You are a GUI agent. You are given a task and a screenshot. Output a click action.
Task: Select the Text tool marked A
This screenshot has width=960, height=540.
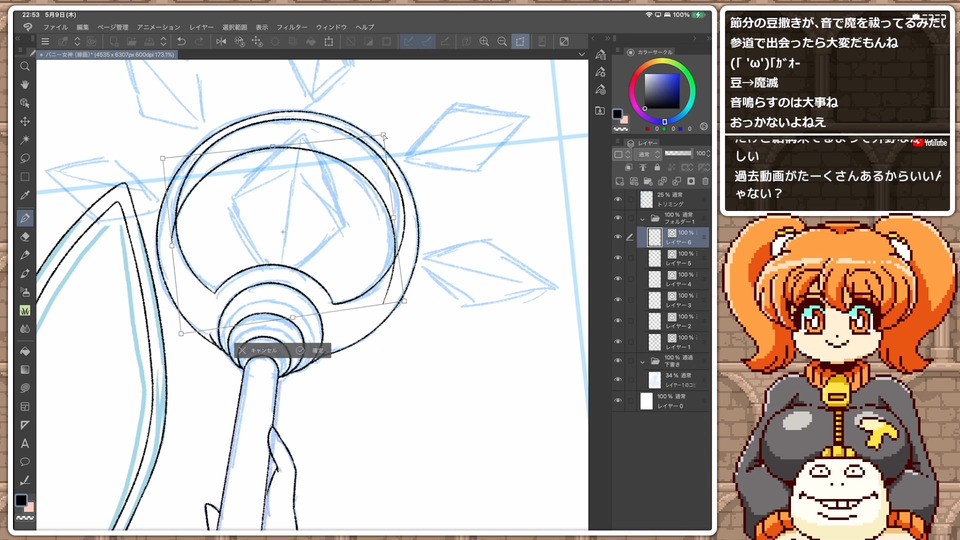[25, 443]
